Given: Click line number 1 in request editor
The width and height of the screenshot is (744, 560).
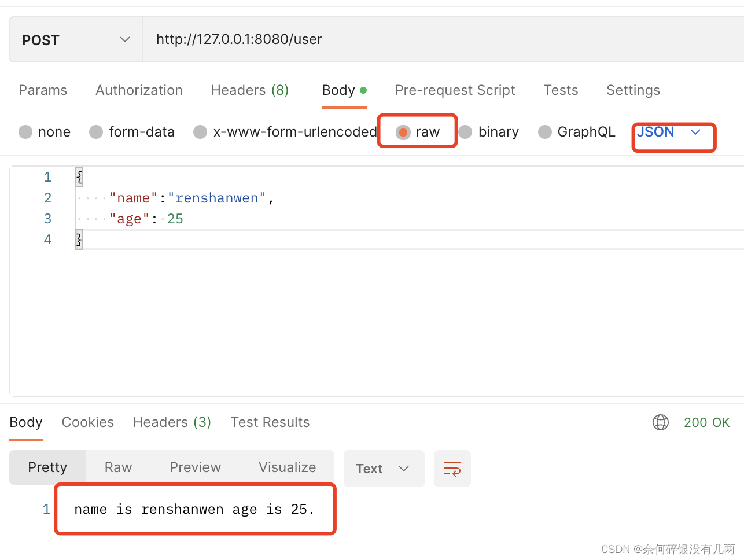Looking at the screenshot, I should click(x=47, y=177).
